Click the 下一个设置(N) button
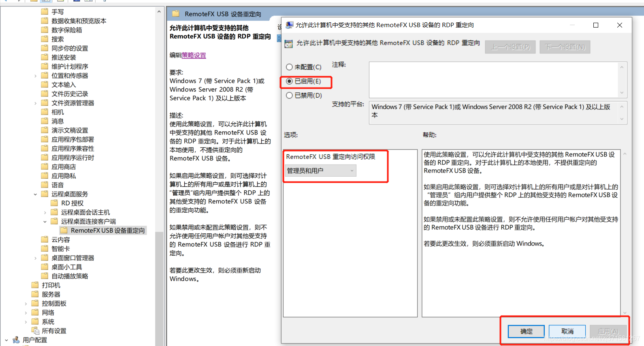644x346 pixels. (x=565, y=47)
